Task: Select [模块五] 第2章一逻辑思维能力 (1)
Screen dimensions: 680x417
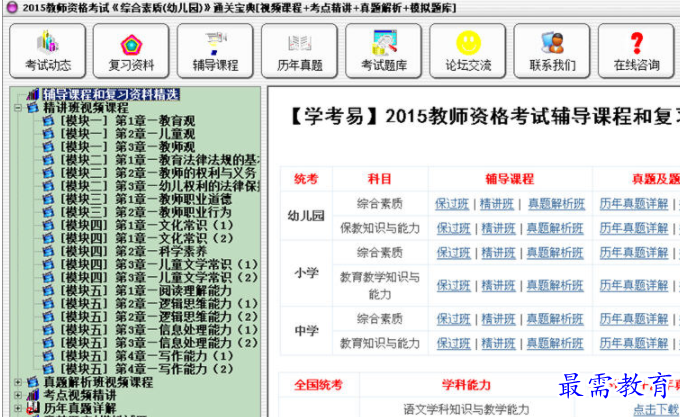Action: 159,303
